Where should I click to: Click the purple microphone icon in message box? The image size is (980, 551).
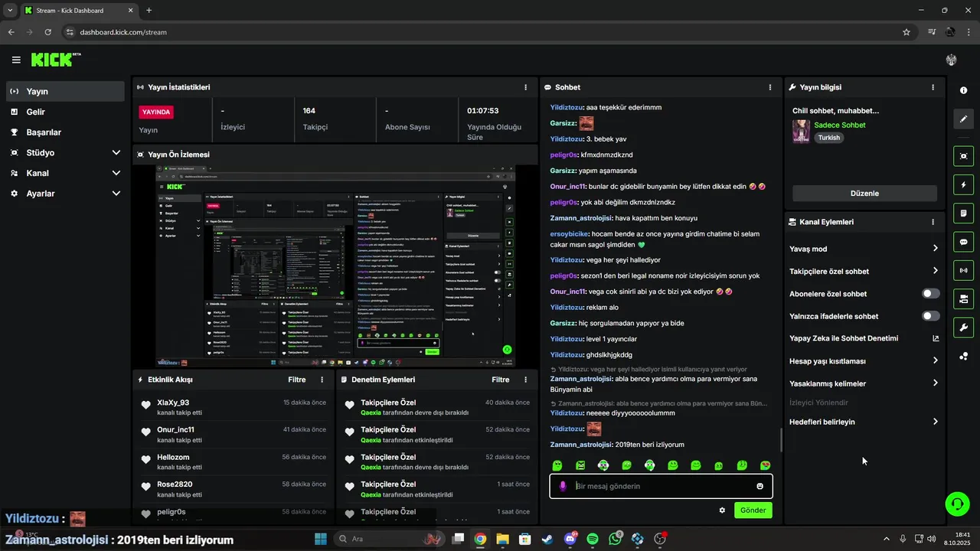(563, 486)
